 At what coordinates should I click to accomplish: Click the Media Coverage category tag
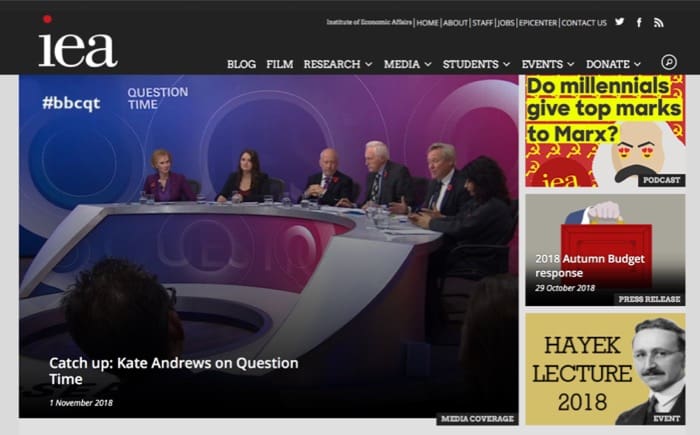click(x=477, y=419)
